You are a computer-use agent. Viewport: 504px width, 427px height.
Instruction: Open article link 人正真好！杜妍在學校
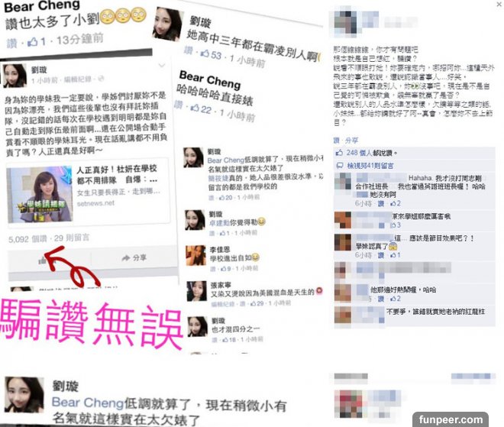(116, 169)
